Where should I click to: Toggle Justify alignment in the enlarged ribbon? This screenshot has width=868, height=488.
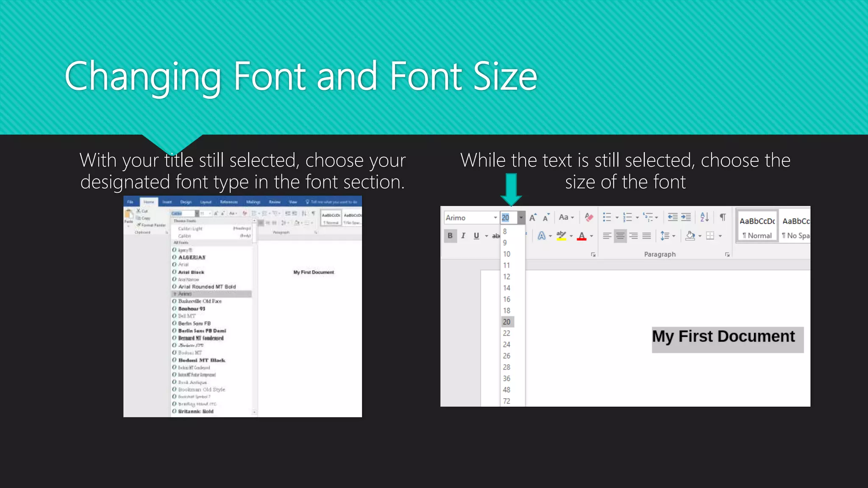coord(647,236)
